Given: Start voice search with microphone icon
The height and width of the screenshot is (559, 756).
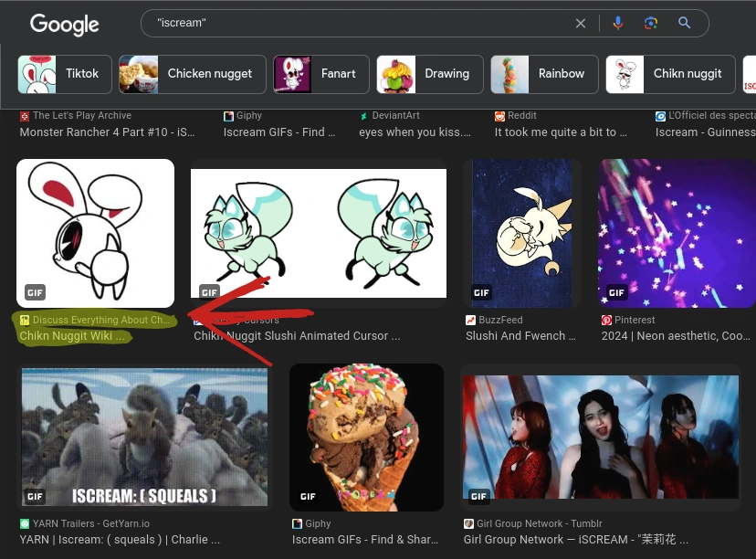Looking at the screenshot, I should pyautogui.click(x=617, y=23).
